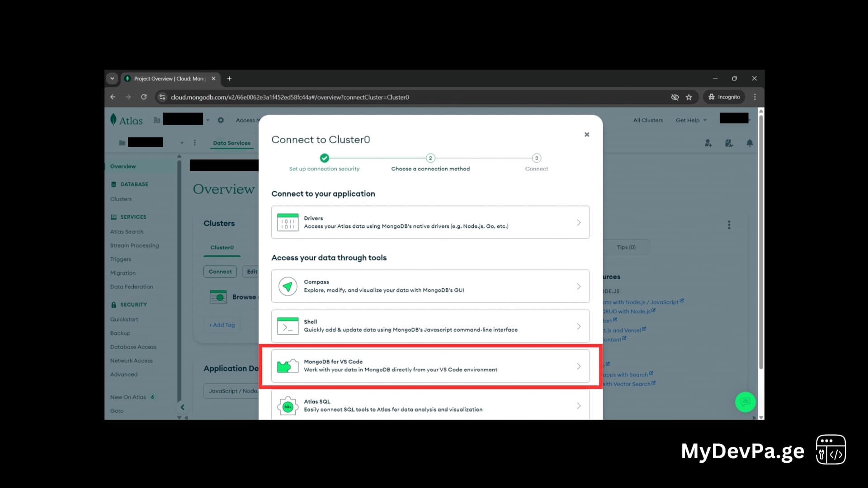Screen dimensions: 868x488
Task: Open MongoDB for VS Code puzzle icon
Action: click(288, 366)
